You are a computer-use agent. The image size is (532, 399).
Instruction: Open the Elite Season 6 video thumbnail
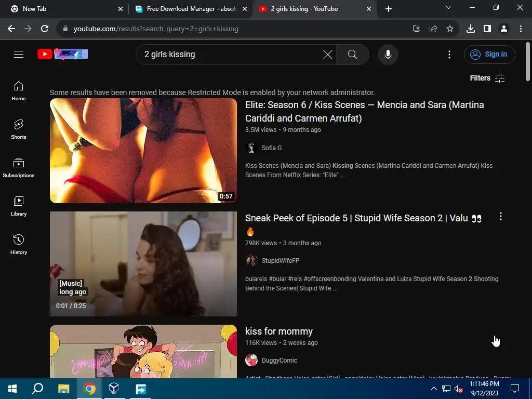143,151
